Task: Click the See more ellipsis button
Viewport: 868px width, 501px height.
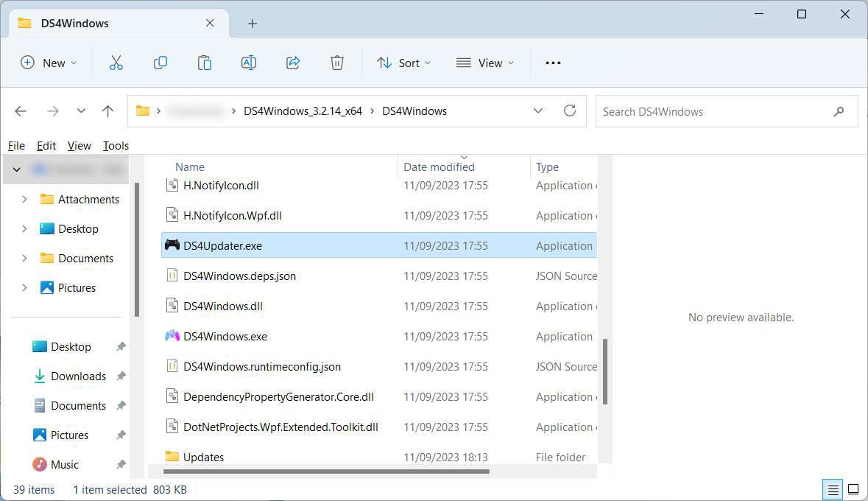Action: pos(553,63)
